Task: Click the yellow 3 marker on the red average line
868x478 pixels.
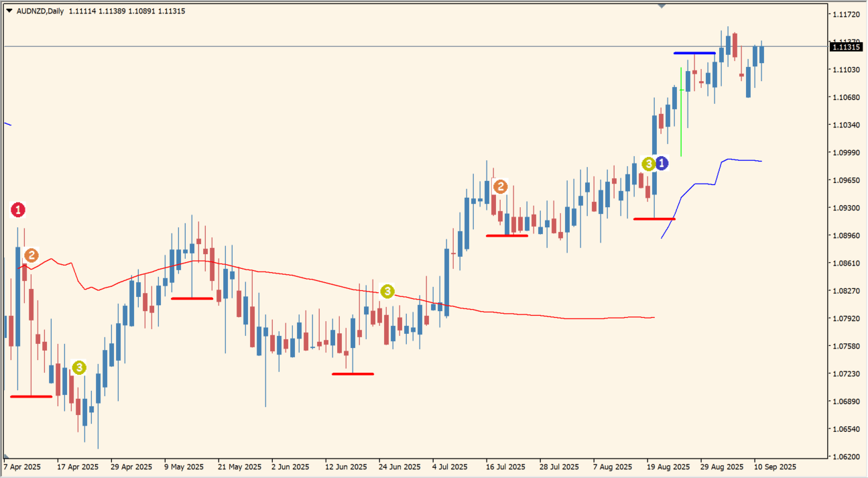Action: tap(387, 291)
